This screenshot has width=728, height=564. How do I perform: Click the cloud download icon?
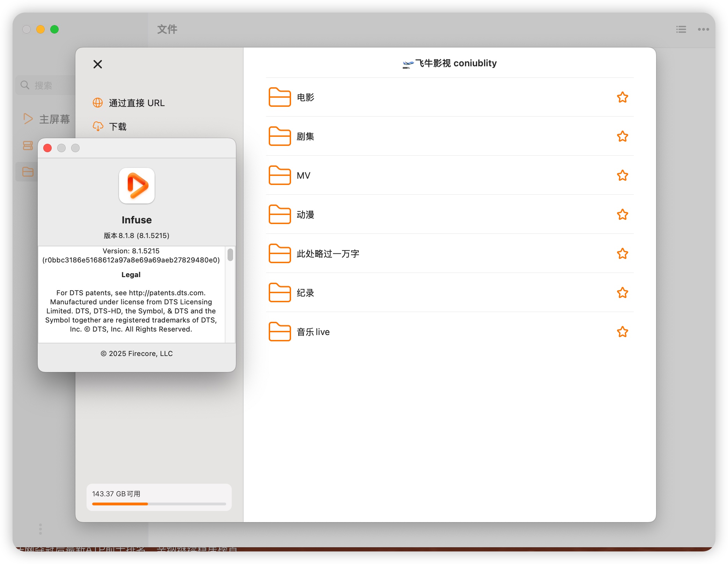[x=98, y=126]
